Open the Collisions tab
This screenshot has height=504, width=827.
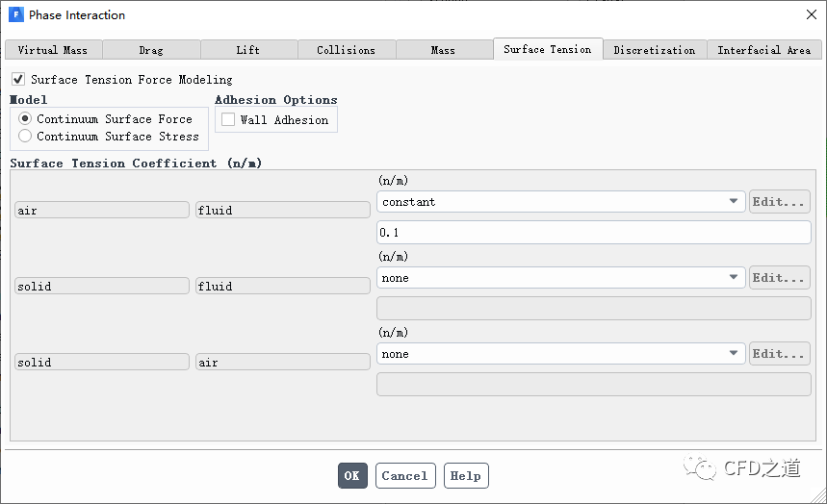[x=346, y=50]
